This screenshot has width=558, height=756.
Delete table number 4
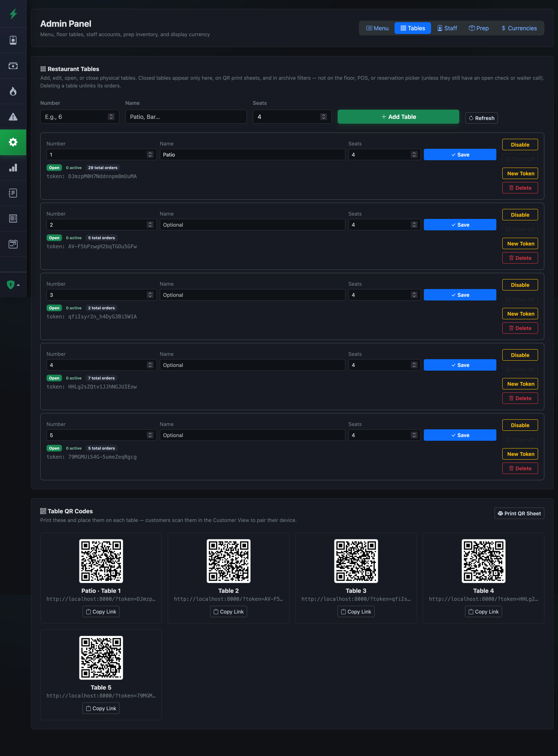[x=520, y=398]
